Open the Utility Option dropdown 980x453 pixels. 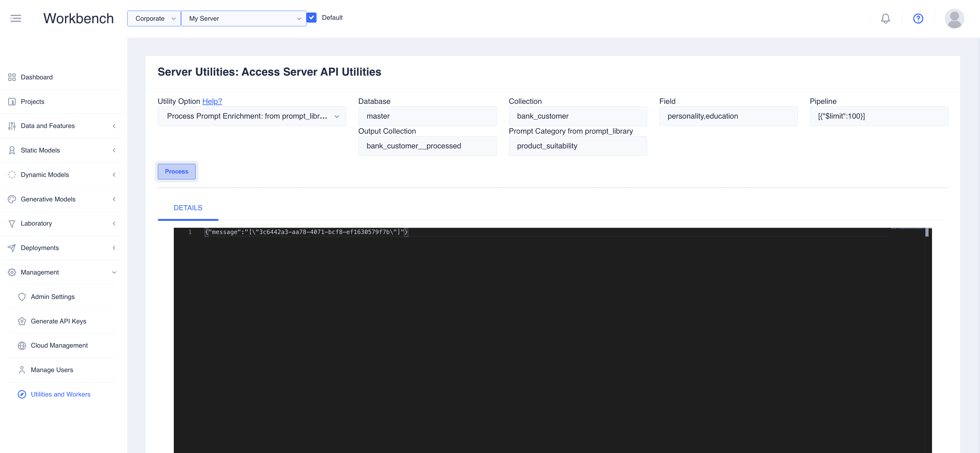click(x=252, y=116)
